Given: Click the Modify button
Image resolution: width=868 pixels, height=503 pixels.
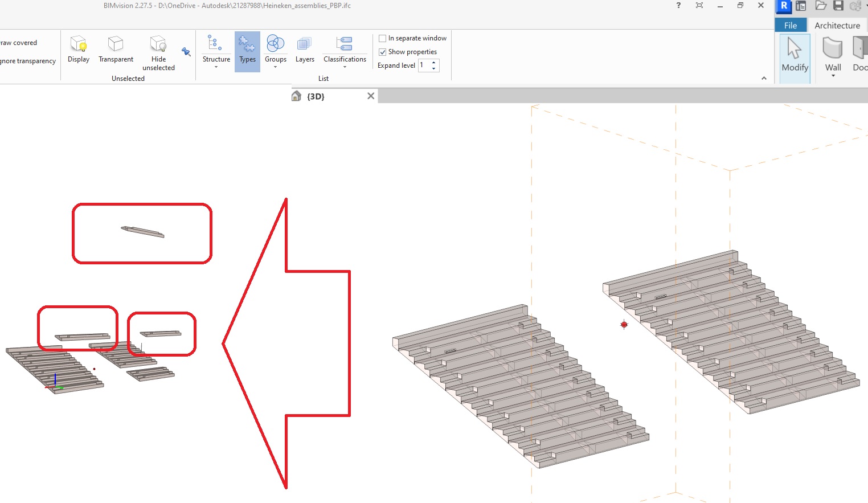Looking at the screenshot, I should (x=795, y=58).
